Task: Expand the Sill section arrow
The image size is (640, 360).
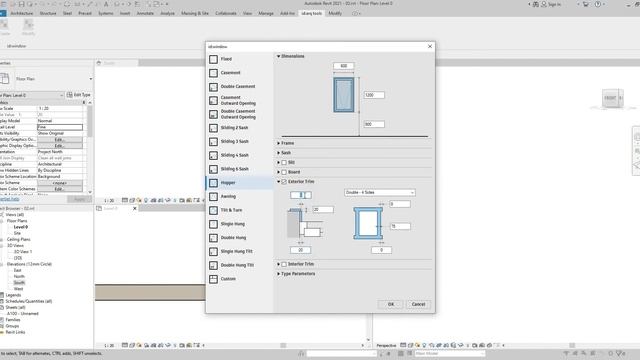Action: pyautogui.click(x=279, y=162)
